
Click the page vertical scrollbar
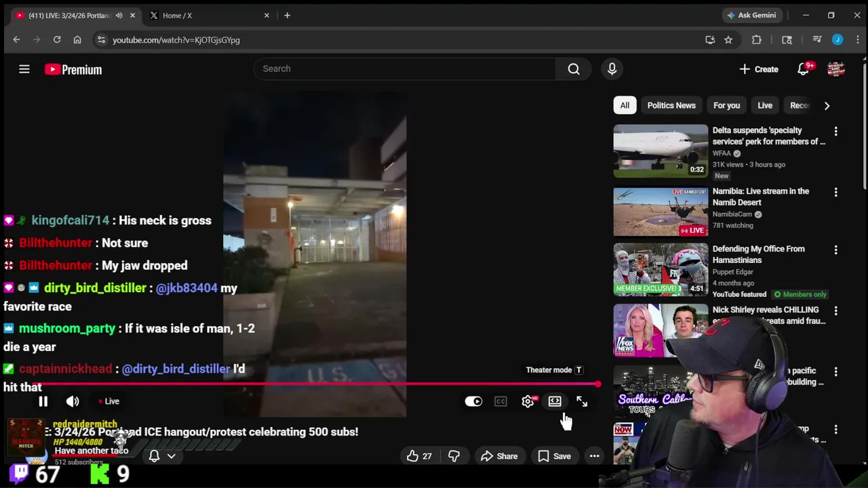[864, 125]
